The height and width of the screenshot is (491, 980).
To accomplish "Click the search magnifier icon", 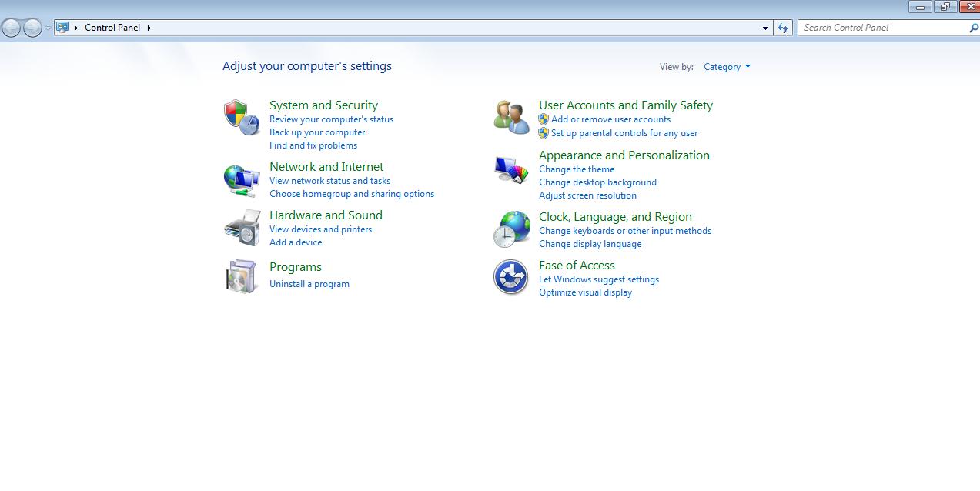I will [972, 27].
